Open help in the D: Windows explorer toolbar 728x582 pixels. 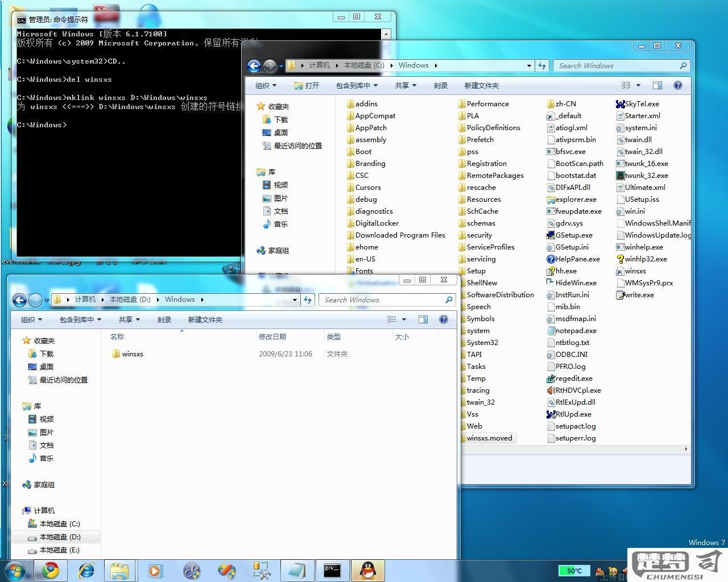pos(443,319)
